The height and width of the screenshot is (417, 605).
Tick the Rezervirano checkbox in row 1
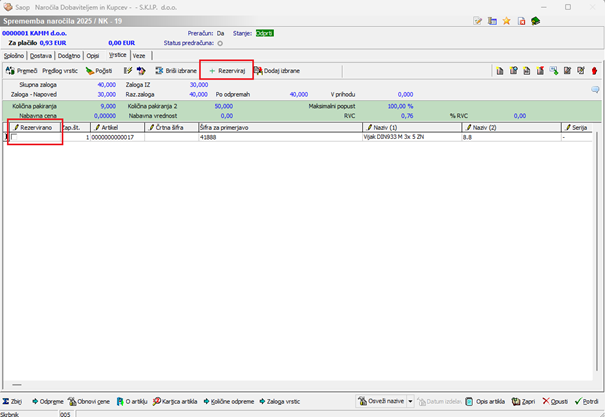(14, 137)
